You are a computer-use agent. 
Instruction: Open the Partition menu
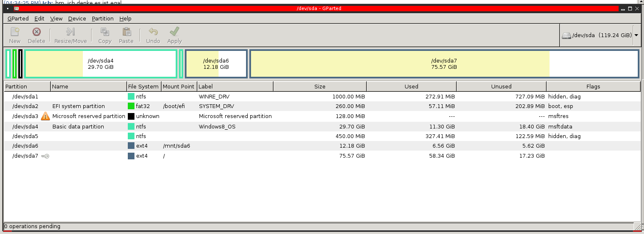(103, 18)
